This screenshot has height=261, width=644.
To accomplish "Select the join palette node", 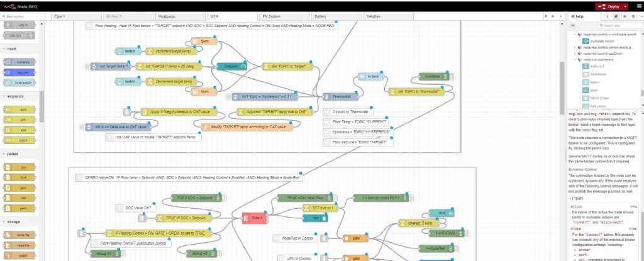I will pos(19,119).
